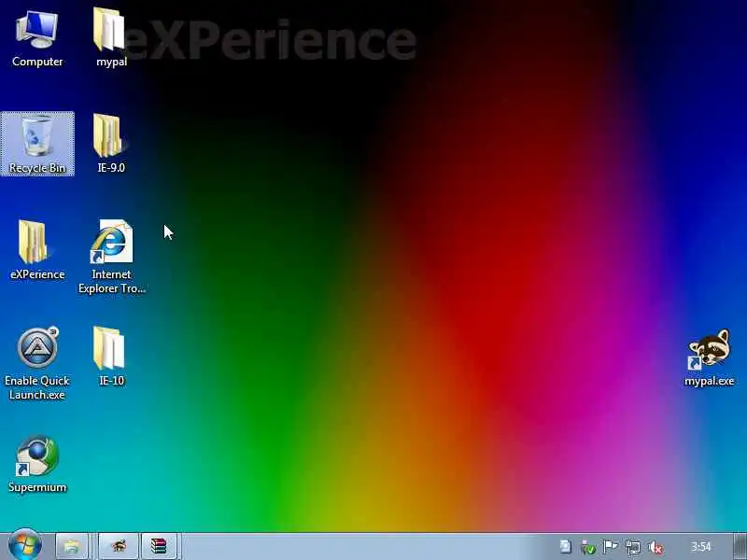This screenshot has width=747, height=560.
Task: Select the IE-10 folder
Action: point(110,357)
